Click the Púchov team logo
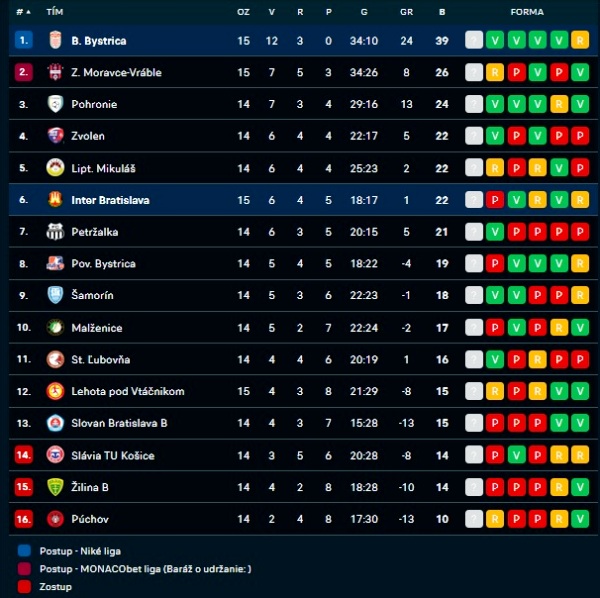This screenshot has width=600, height=598. pos(55,519)
